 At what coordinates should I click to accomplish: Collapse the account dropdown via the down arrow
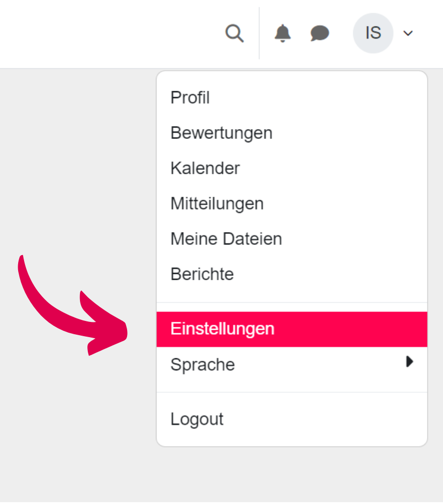tap(408, 33)
